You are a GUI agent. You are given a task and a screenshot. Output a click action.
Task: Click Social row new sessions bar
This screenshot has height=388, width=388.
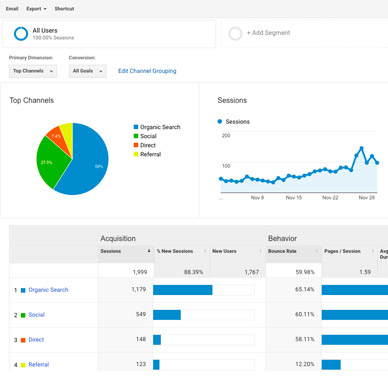[167, 315]
